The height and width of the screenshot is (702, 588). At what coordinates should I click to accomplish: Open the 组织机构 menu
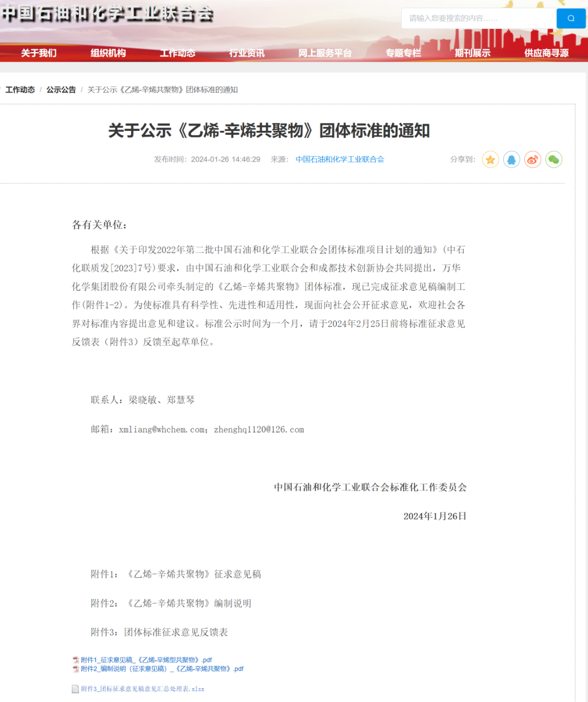click(x=108, y=53)
